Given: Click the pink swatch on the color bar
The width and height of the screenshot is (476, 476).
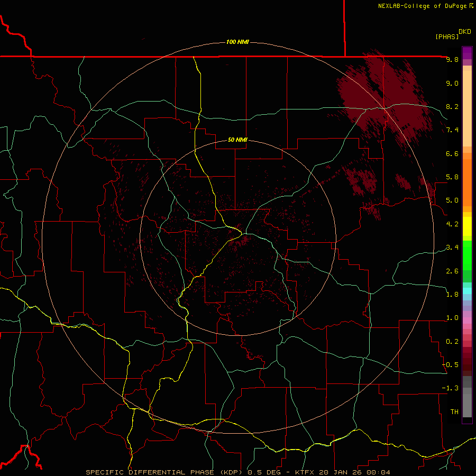Looking at the screenshot, I should (x=467, y=321).
